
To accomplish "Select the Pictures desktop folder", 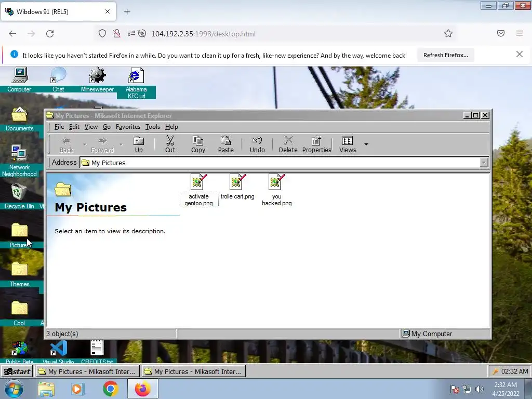I will click(19, 235).
